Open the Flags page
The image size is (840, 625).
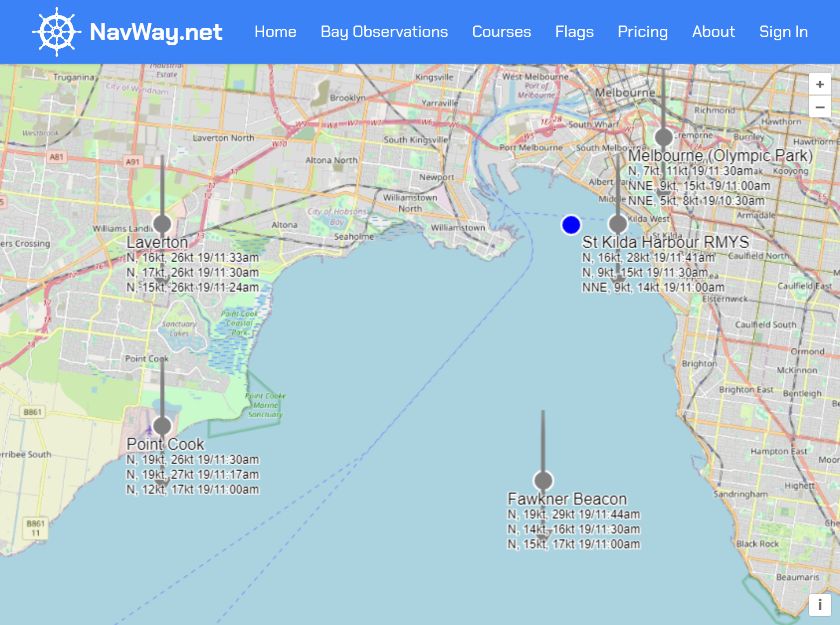coord(574,31)
